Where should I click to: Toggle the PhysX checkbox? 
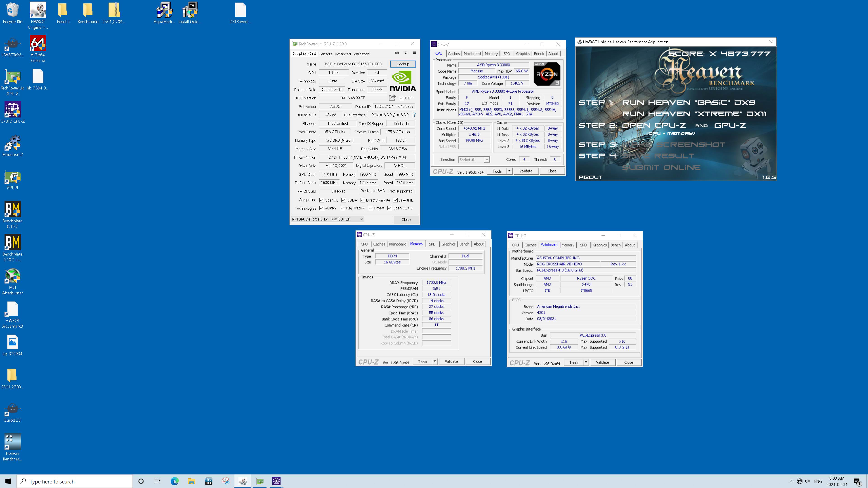coord(371,208)
